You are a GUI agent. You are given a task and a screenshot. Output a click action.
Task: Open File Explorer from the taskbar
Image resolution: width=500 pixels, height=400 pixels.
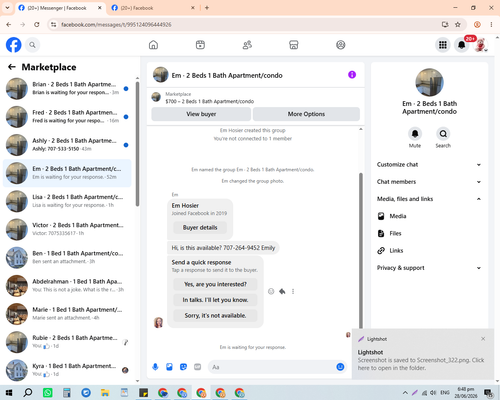[x=105, y=393]
